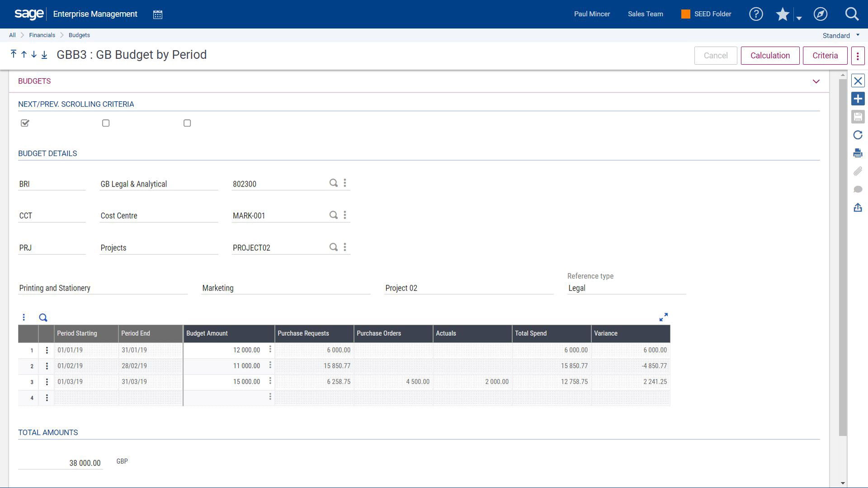Click the share/export icon

click(858, 207)
